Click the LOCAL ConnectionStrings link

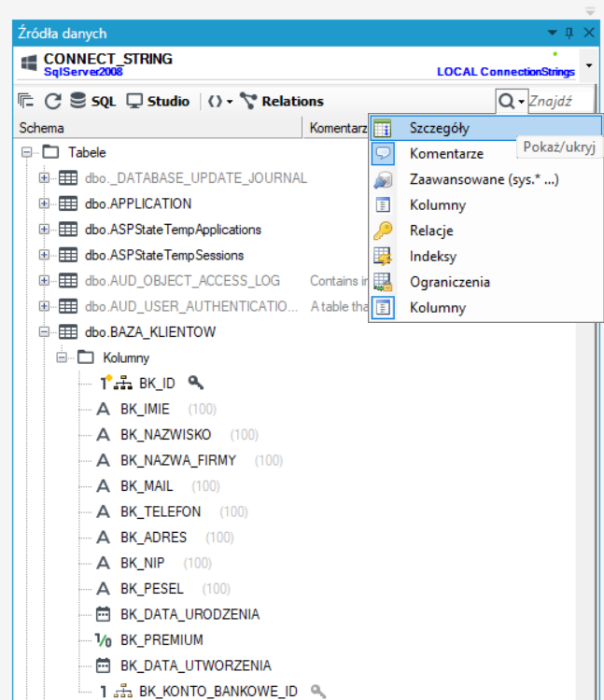[505, 72]
